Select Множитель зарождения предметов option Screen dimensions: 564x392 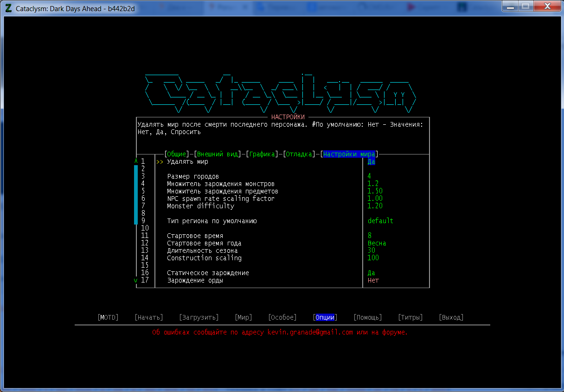223,191
